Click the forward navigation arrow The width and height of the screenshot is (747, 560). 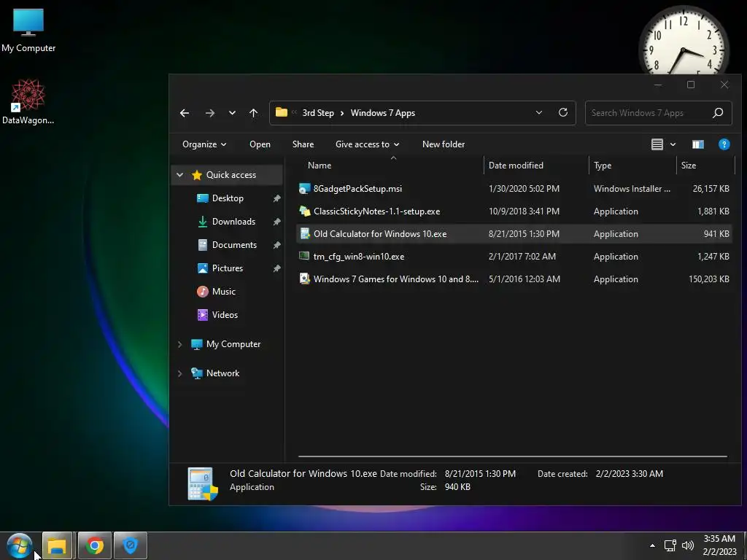[x=209, y=113]
